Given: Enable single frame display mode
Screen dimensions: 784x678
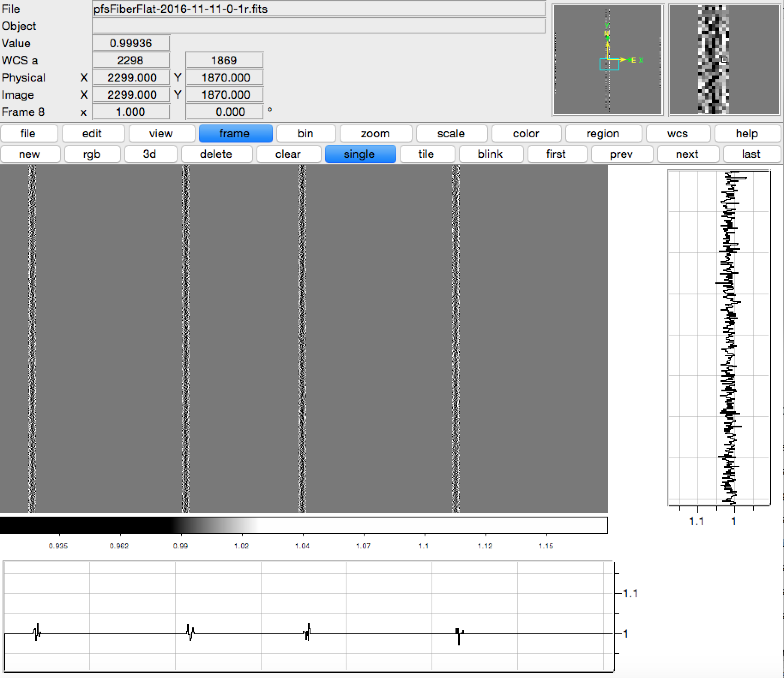Looking at the screenshot, I should pyautogui.click(x=359, y=154).
